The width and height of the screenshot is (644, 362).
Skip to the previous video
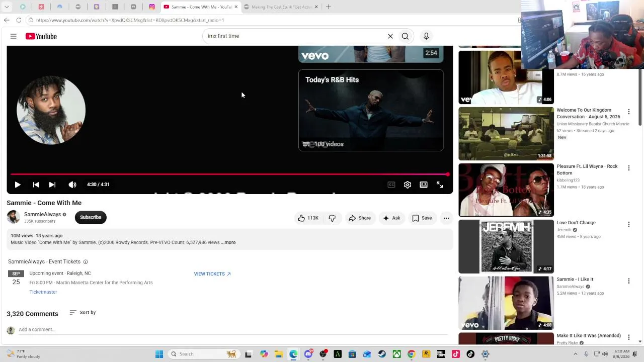coord(36,185)
